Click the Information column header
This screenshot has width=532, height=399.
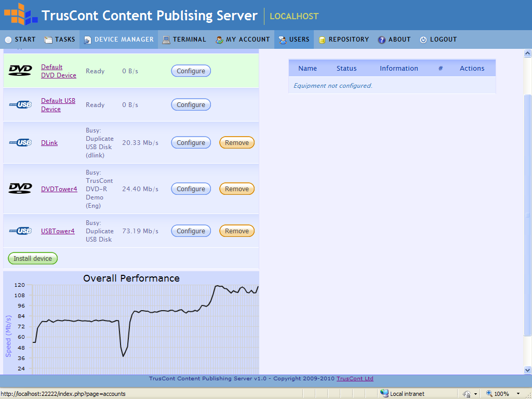click(x=398, y=68)
